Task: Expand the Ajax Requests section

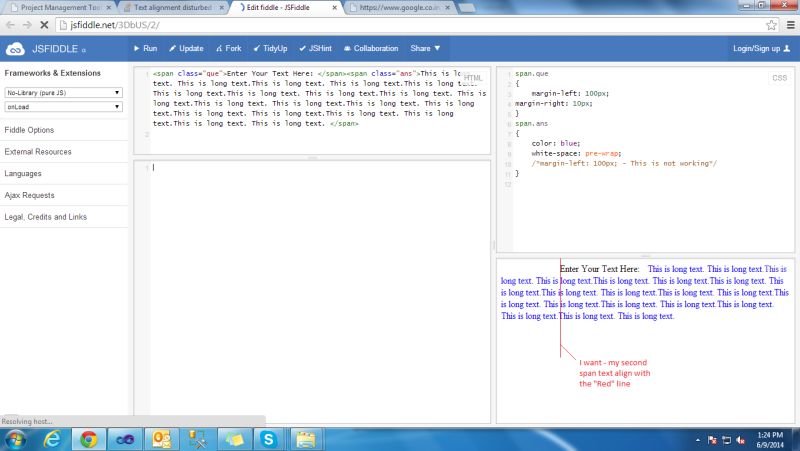Action: [x=64, y=195]
